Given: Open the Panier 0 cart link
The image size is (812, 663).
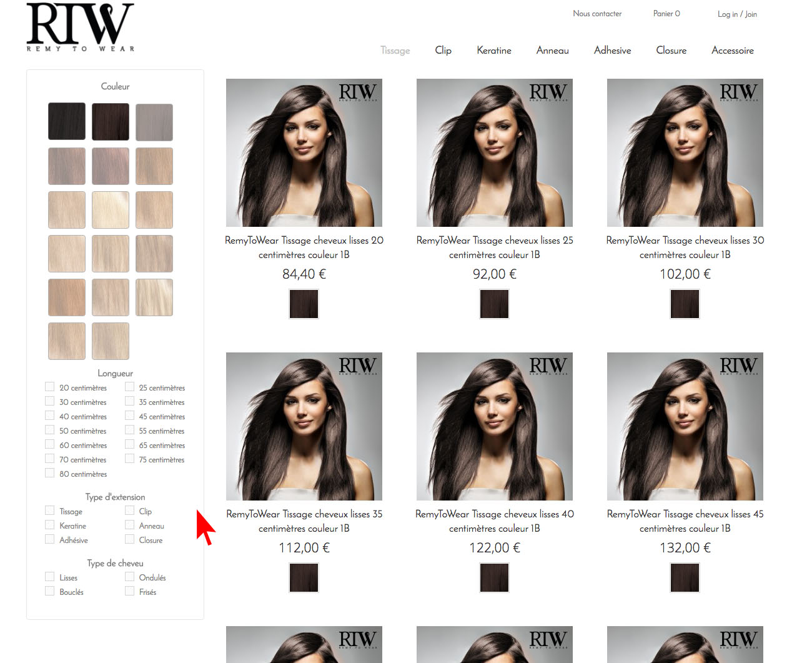Looking at the screenshot, I should click(666, 14).
